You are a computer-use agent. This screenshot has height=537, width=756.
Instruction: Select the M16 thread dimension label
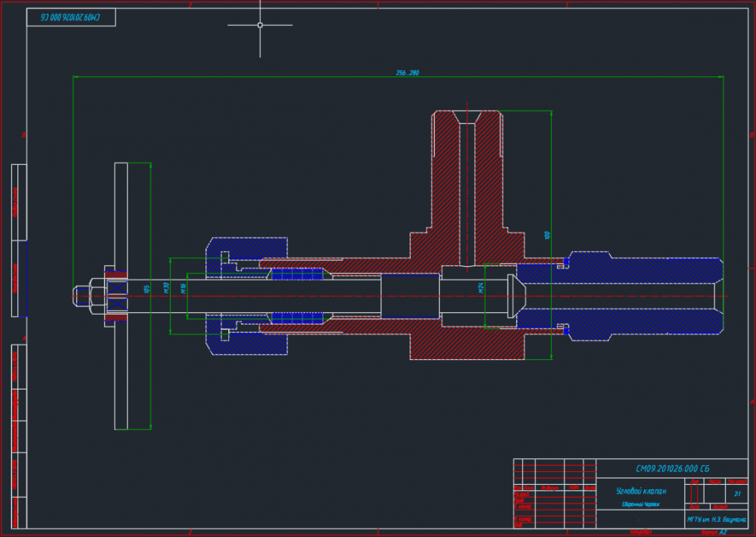[183, 287]
